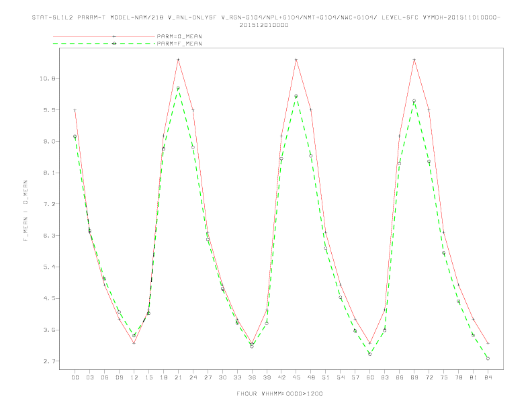The width and height of the screenshot is (532, 411).
Task: Click the y-axis tick value 4.5
Action: 51,298
